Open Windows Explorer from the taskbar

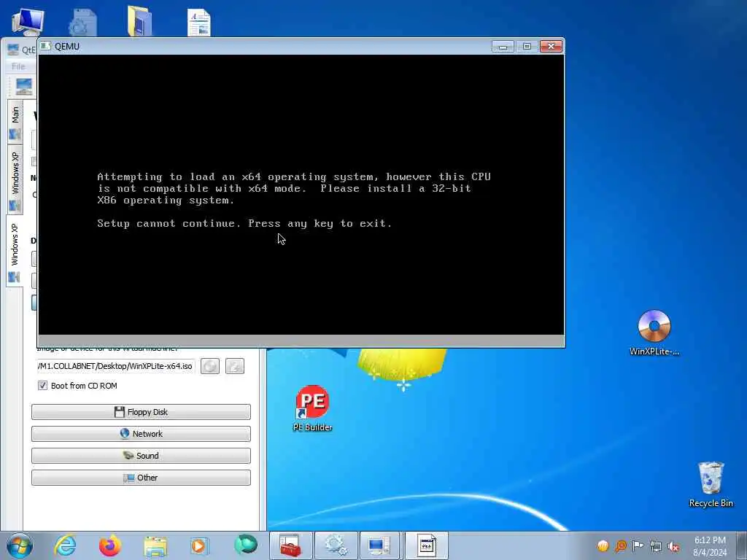pyautogui.click(x=155, y=546)
